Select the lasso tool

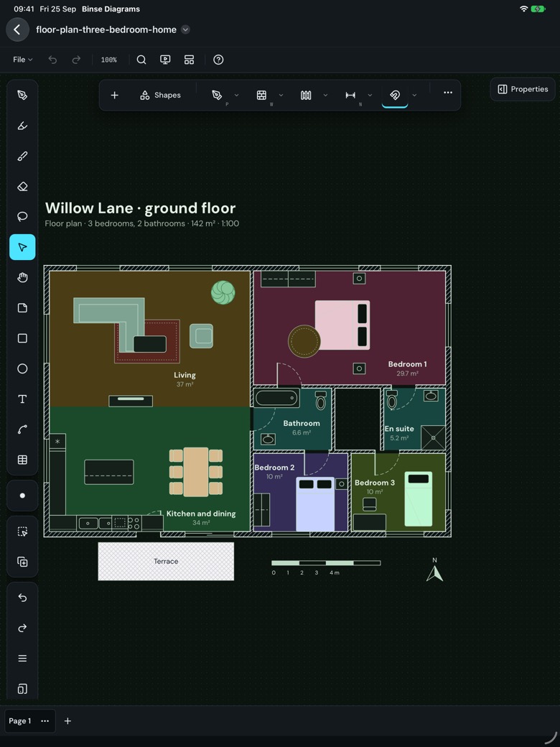[x=22, y=217]
